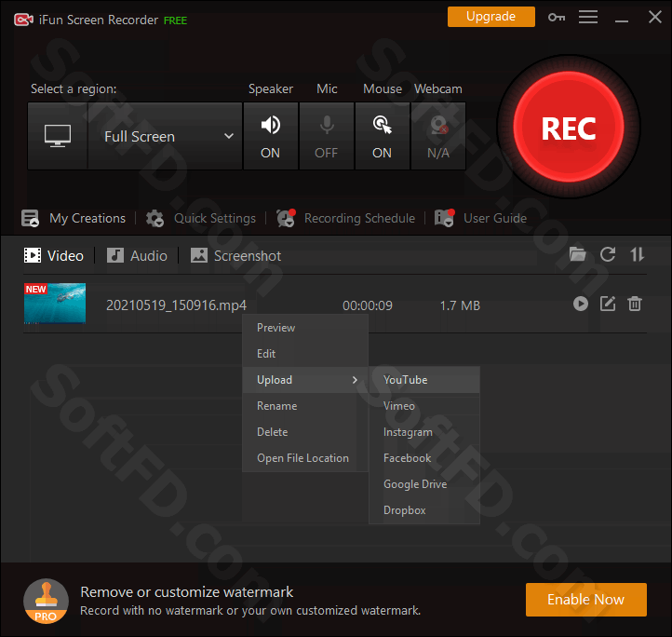
Task: Open My Creations section
Action: click(87, 218)
